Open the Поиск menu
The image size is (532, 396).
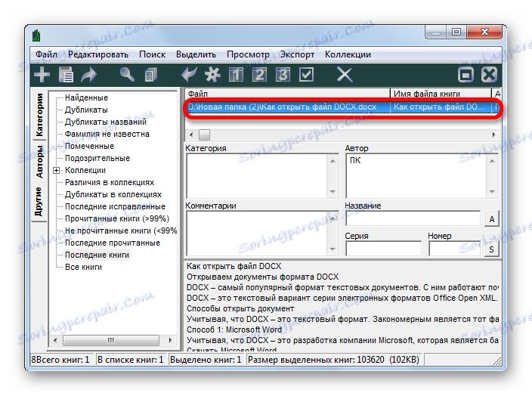(x=152, y=54)
